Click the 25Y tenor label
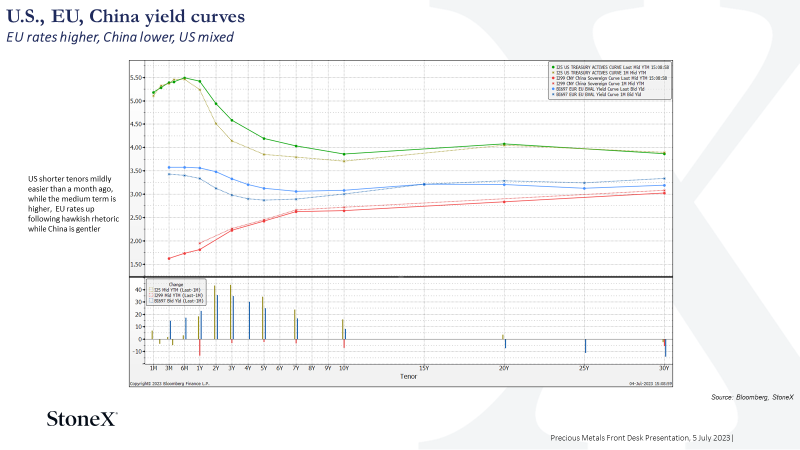Viewport: 800px width, 450px height. pos(584,368)
